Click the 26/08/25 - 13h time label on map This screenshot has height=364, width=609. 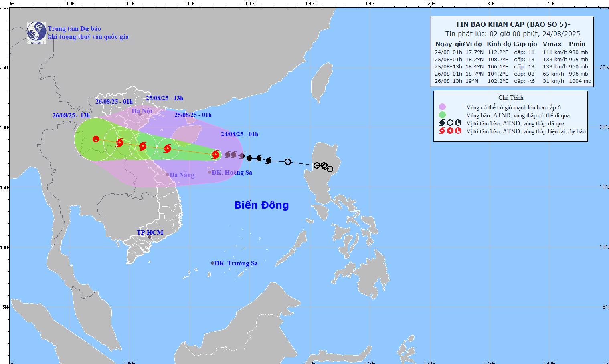(x=71, y=115)
